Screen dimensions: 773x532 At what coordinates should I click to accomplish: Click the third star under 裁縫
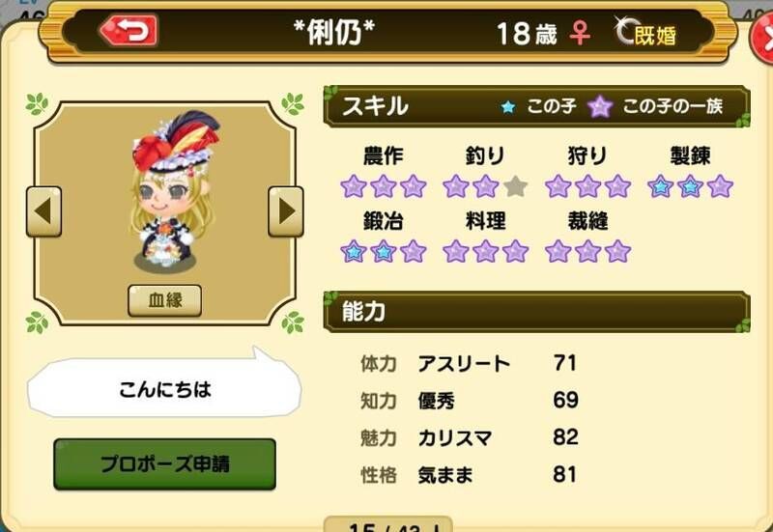point(617,251)
